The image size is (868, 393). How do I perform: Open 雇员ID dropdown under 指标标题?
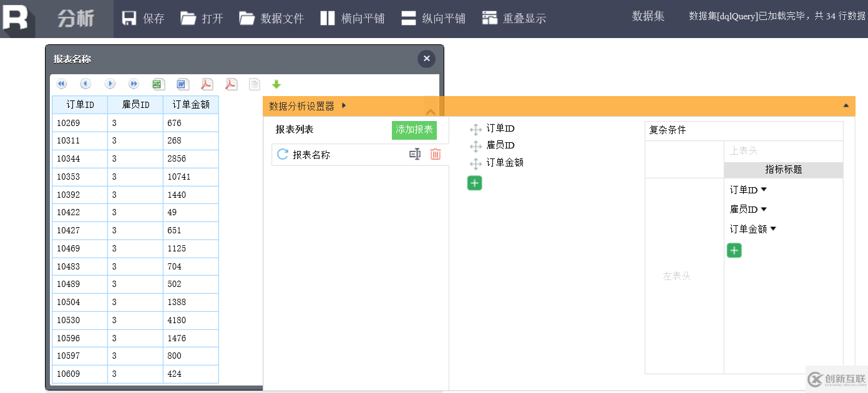click(763, 209)
